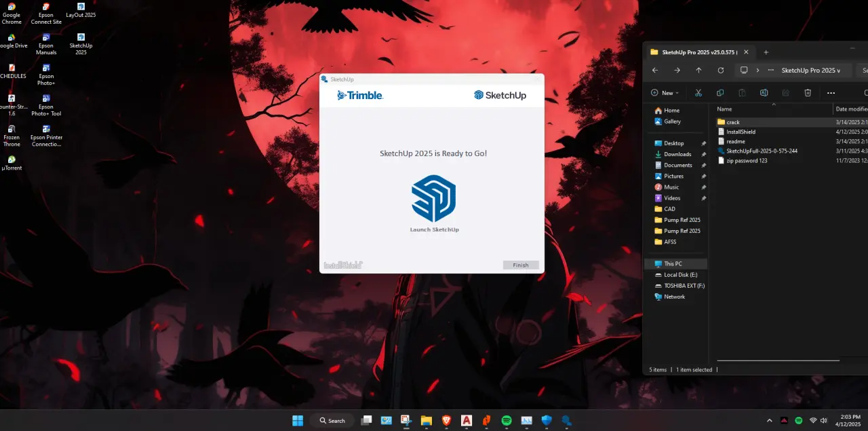Open See more options in File Explorer toolbar

831,93
